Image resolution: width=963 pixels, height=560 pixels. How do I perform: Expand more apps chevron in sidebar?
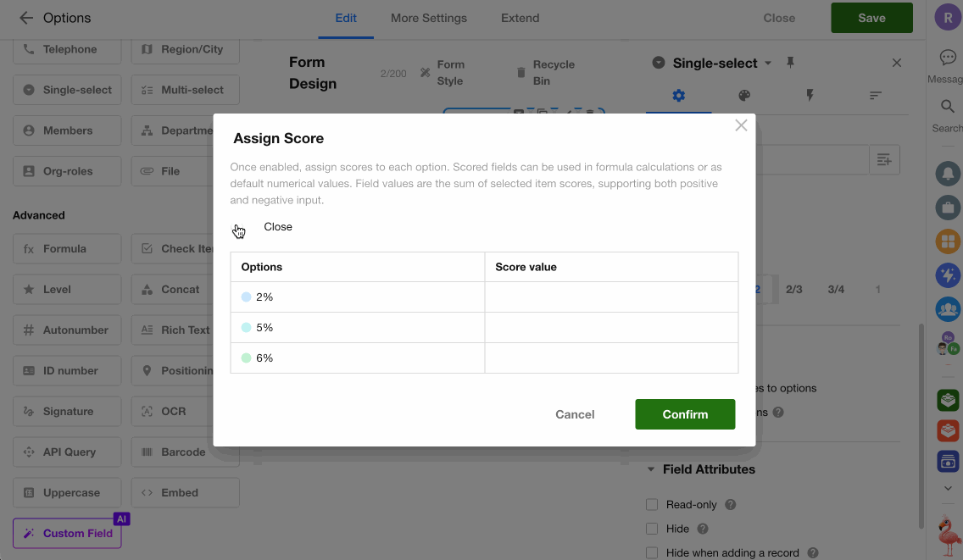pyautogui.click(x=948, y=489)
